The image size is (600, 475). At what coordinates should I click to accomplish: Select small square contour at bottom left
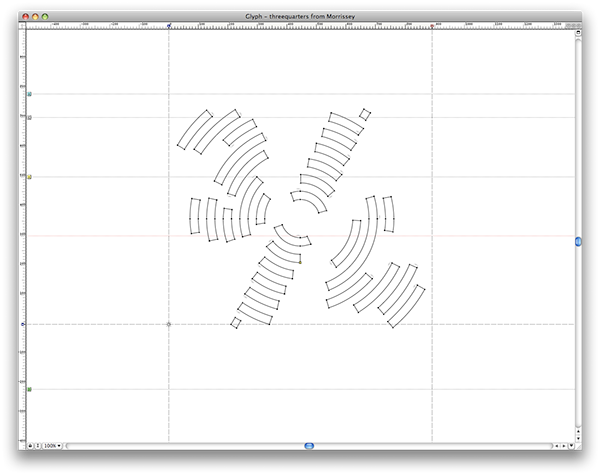236,323
